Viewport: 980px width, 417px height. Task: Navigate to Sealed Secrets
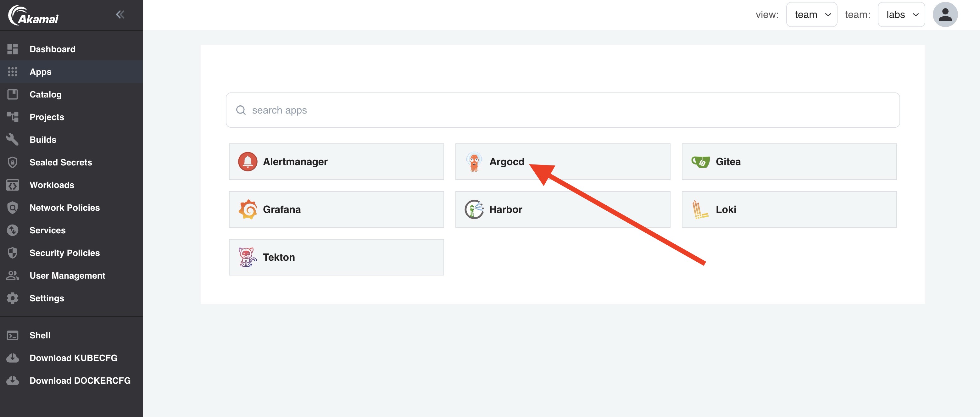pyautogui.click(x=60, y=163)
